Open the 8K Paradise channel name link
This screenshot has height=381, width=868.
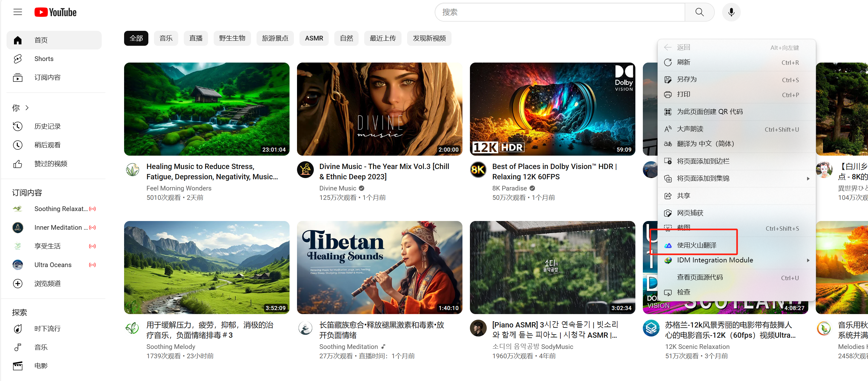pos(509,188)
